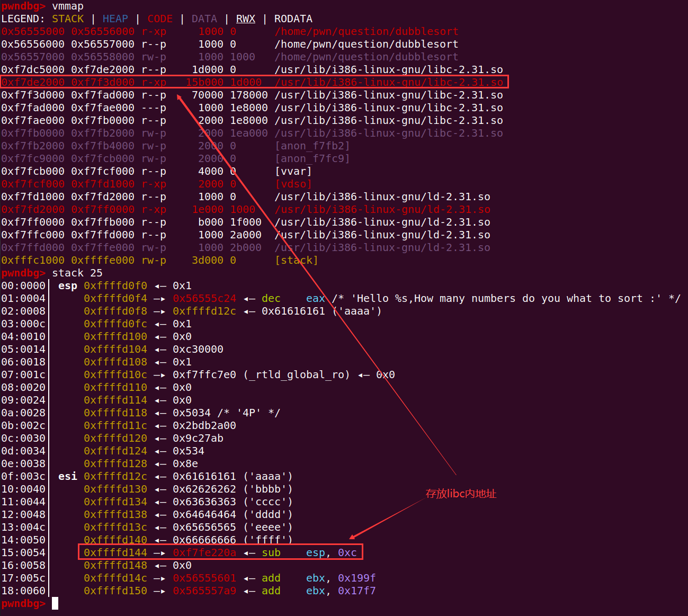Click the RWX legend label
Image resolution: width=688 pixels, height=616 pixels.
246,19
